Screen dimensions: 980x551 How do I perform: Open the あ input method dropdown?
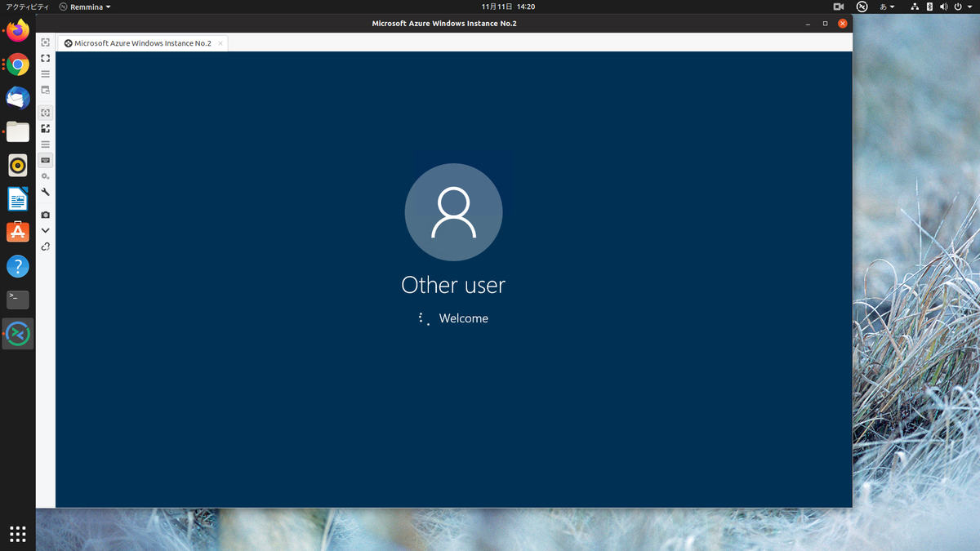pyautogui.click(x=884, y=7)
